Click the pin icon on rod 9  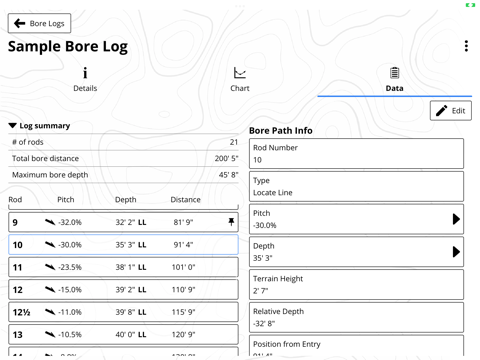[x=231, y=222]
